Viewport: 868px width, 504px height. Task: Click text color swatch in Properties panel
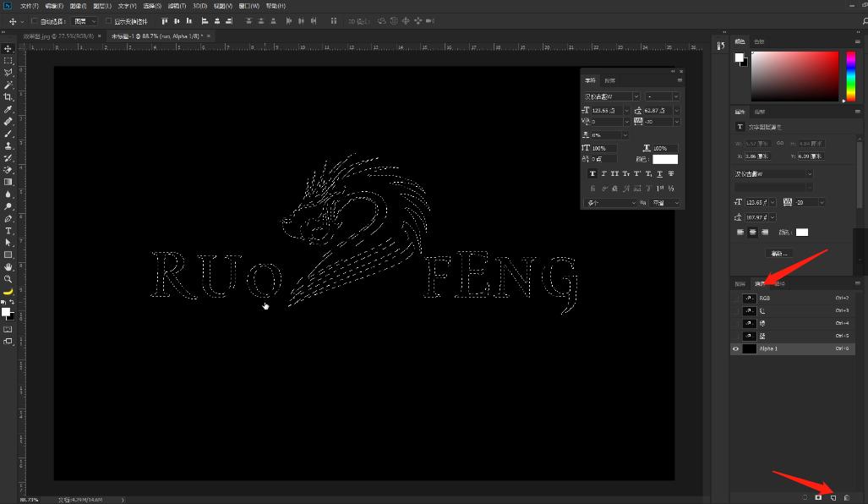[x=801, y=232]
